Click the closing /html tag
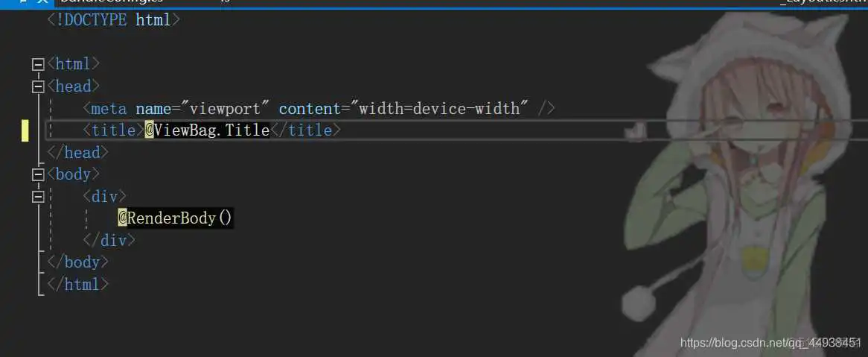This screenshot has width=868, height=357. [78, 284]
